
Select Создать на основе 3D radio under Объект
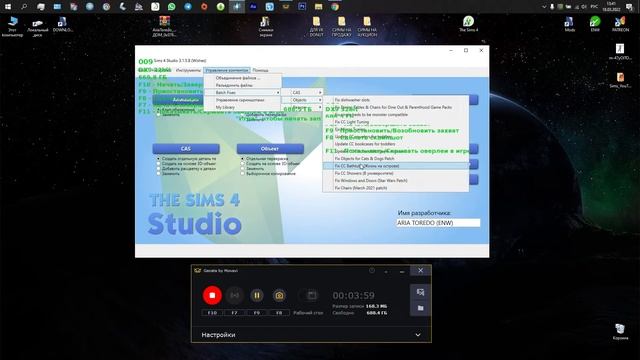(243, 164)
